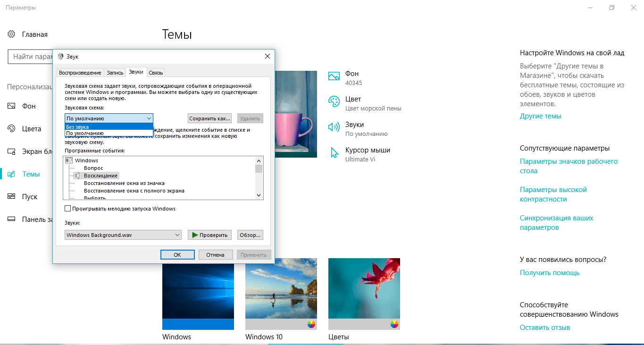The width and height of the screenshot is (644, 345).
Task: Click the Цвет морской пены value
Action: click(x=373, y=108)
